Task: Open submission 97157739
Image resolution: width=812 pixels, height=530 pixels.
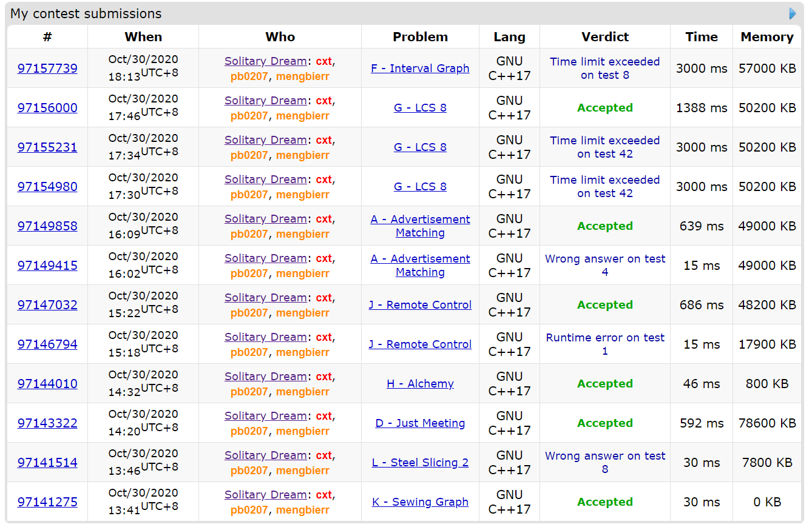Action: click(x=47, y=69)
